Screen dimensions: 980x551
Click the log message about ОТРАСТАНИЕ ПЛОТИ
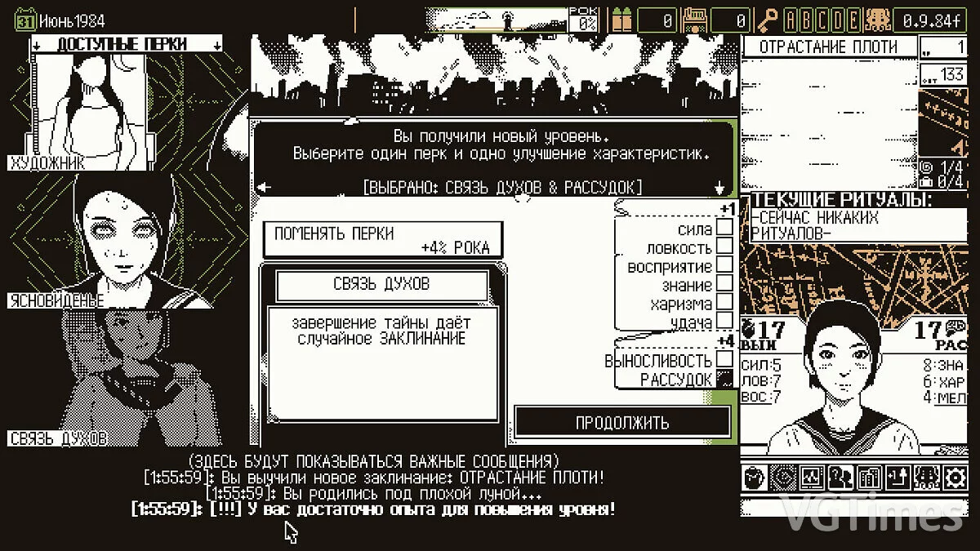[375, 478]
